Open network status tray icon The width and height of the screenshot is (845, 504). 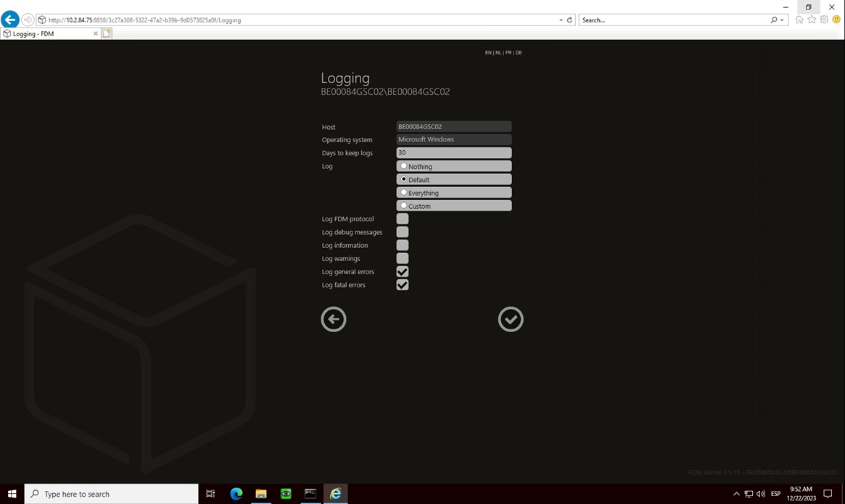[749, 494]
